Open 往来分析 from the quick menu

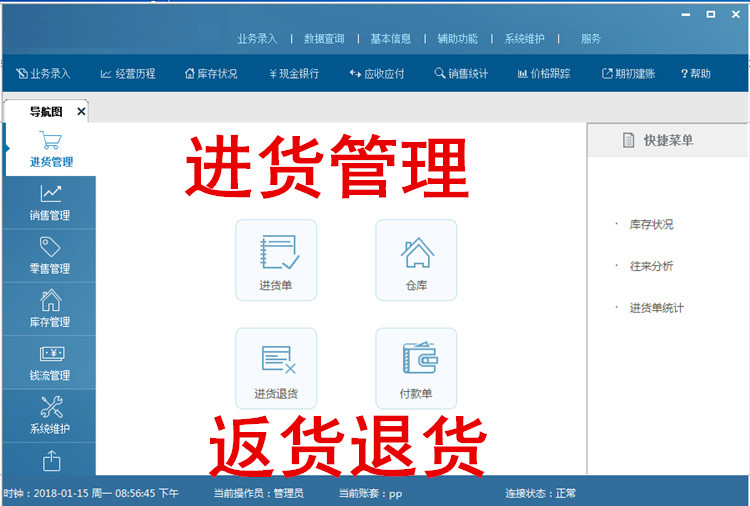(x=651, y=266)
